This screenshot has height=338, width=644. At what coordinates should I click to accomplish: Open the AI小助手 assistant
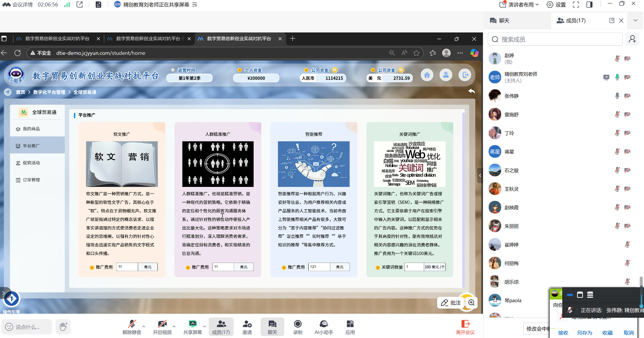click(324, 327)
